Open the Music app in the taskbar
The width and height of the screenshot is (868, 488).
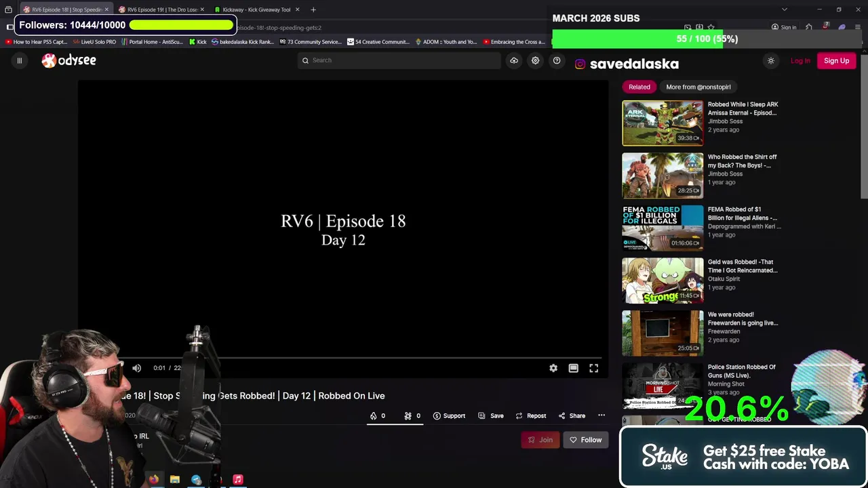click(238, 479)
